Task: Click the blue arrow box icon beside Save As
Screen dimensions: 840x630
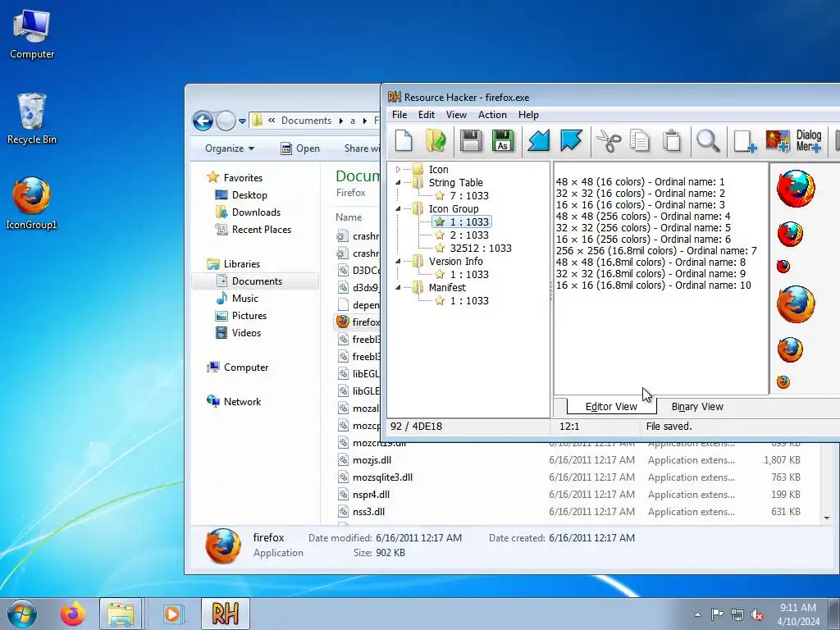Action: 538,141
